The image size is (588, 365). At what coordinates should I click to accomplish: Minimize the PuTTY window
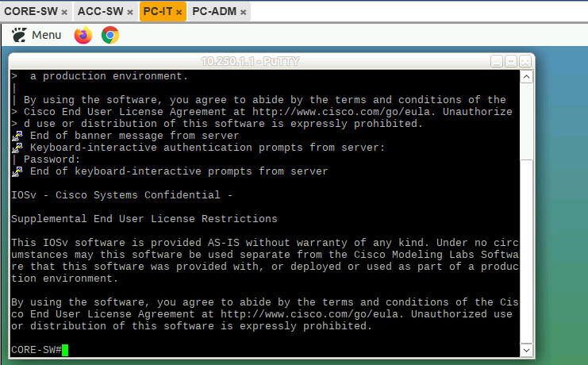click(497, 61)
